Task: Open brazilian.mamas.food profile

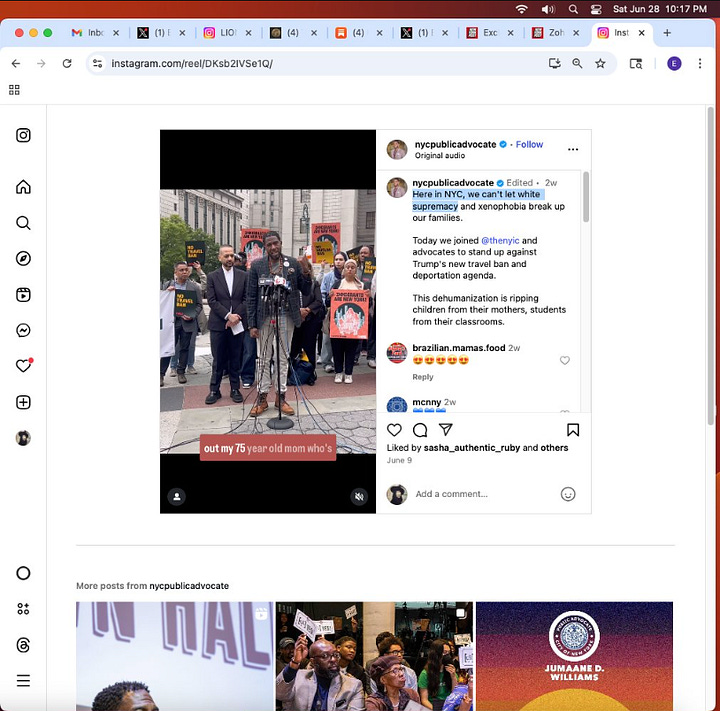Action: click(x=458, y=348)
